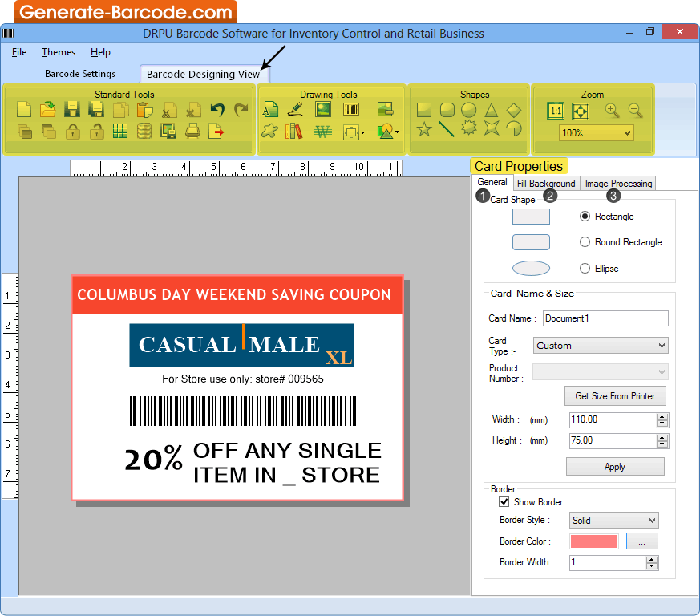Select the green line tool
This screenshot has width=700, height=616.
(x=447, y=130)
